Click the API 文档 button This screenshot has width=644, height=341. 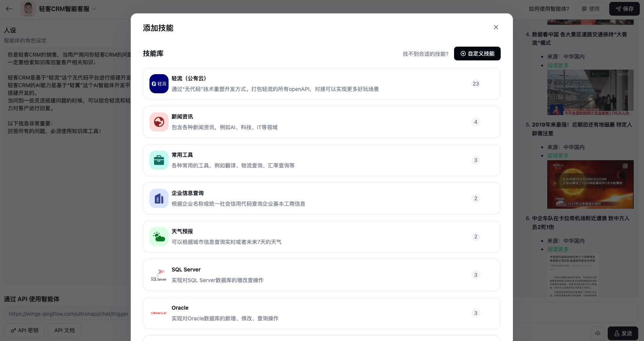[x=65, y=330]
